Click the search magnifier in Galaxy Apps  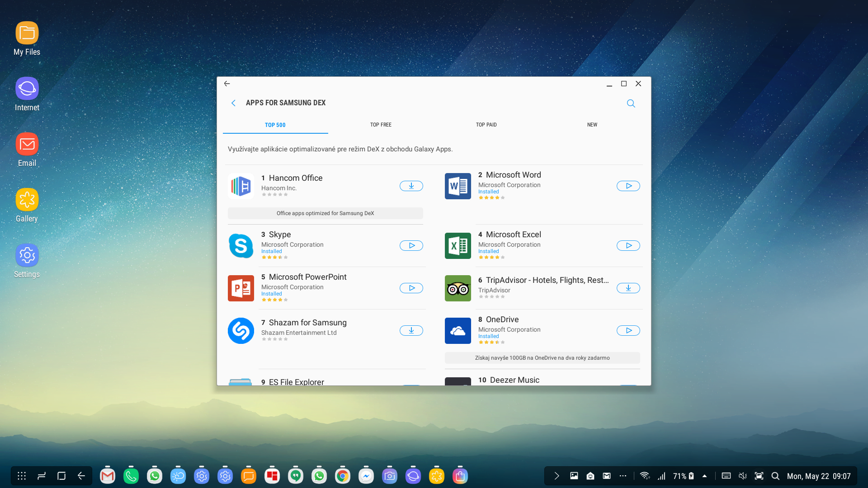click(631, 103)
